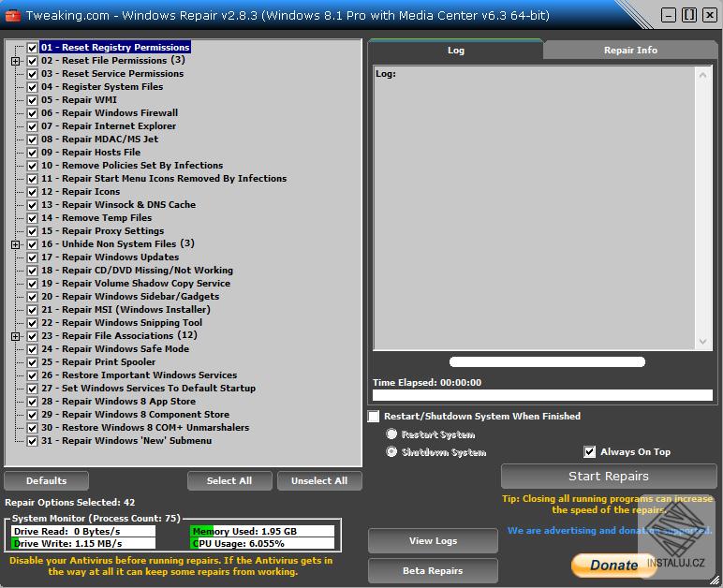
Task: Click inside the Log text area
Action: point(535,207)
